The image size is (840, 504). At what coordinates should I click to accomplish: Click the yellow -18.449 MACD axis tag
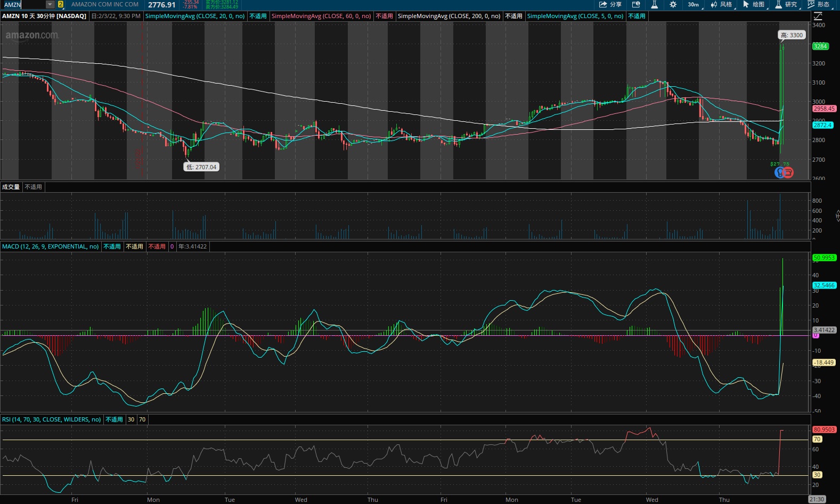coord(824,362)
